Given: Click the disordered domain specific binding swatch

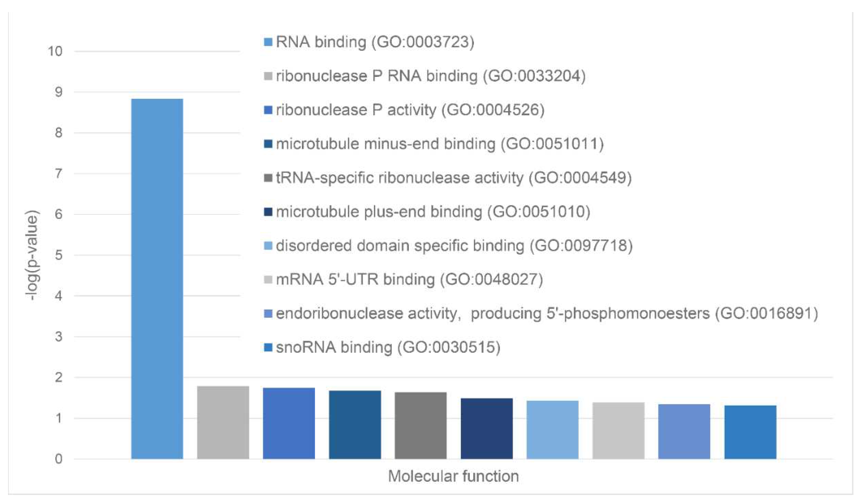Looking at the screenshot, I should [x=268, y=246].
